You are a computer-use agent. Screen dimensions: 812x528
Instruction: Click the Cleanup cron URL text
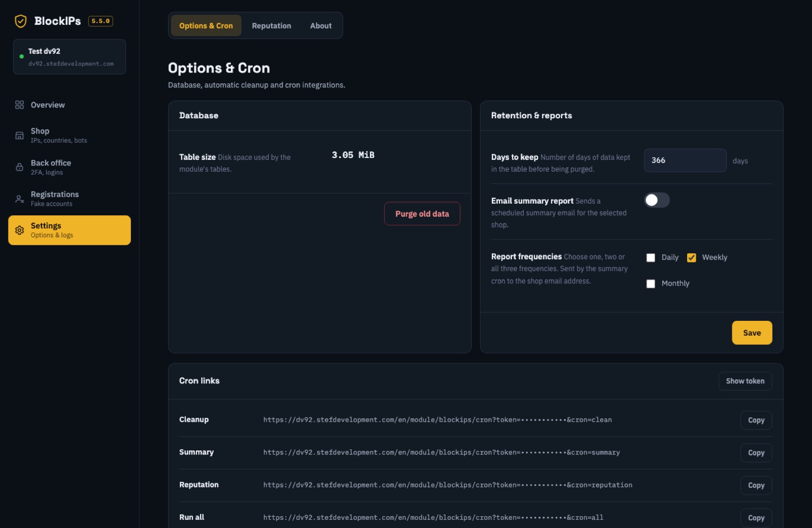pyautogui.click(x=437, y=420)
